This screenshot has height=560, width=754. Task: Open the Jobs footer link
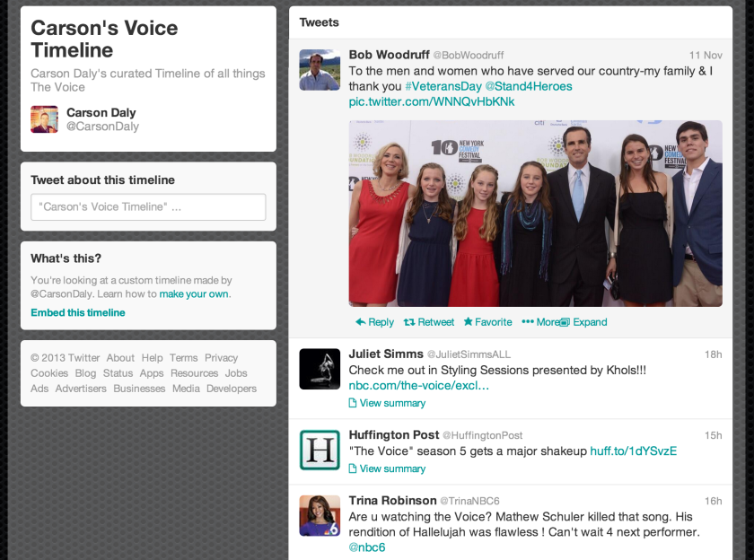[236, 373]
